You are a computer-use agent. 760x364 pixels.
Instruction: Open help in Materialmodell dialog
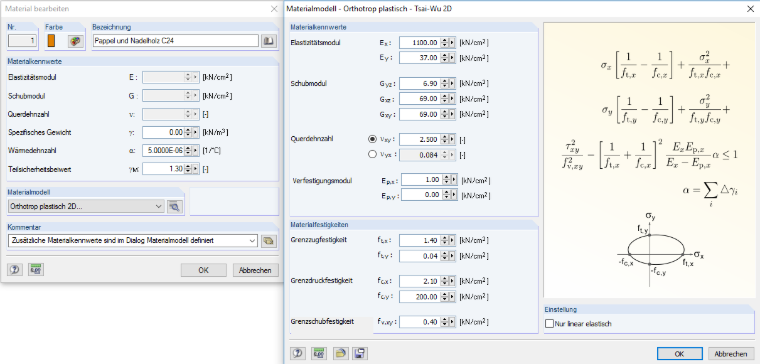point(298,353)
